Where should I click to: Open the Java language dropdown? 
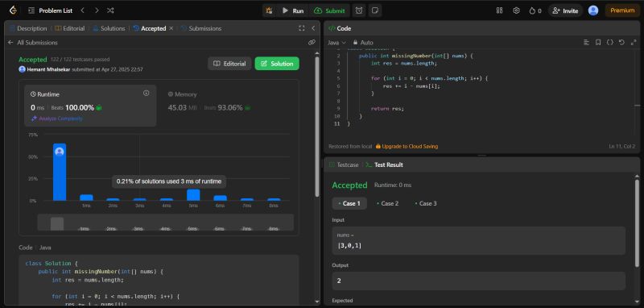tap(336, 43)
